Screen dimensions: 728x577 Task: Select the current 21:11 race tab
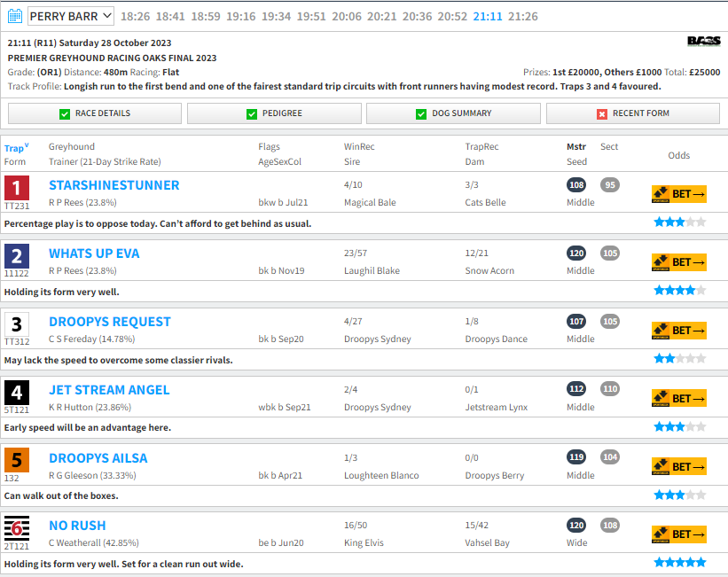tap(488, 17)
